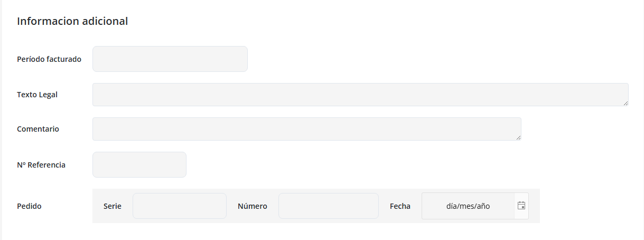Select the Nº Referencia input box

(x=139, y=165)
